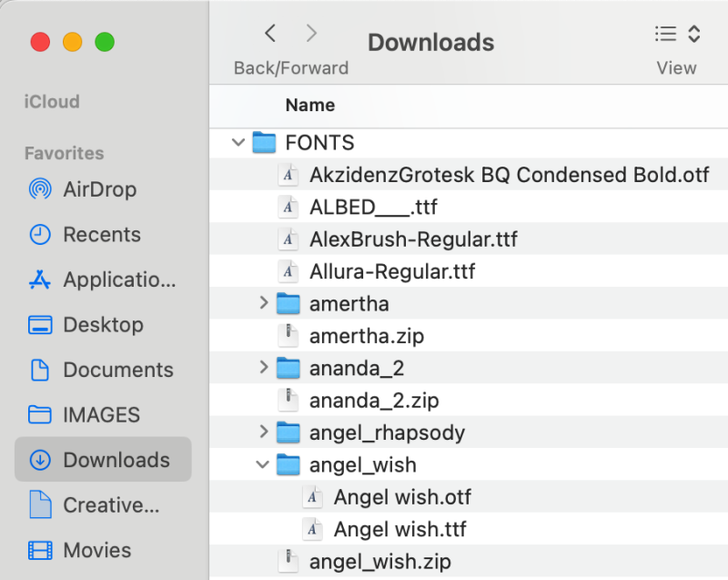Screen dimensions: 728x580
Task: Open the view options up-down chevron
Action: pyautogui.click(x=694, y=35)
